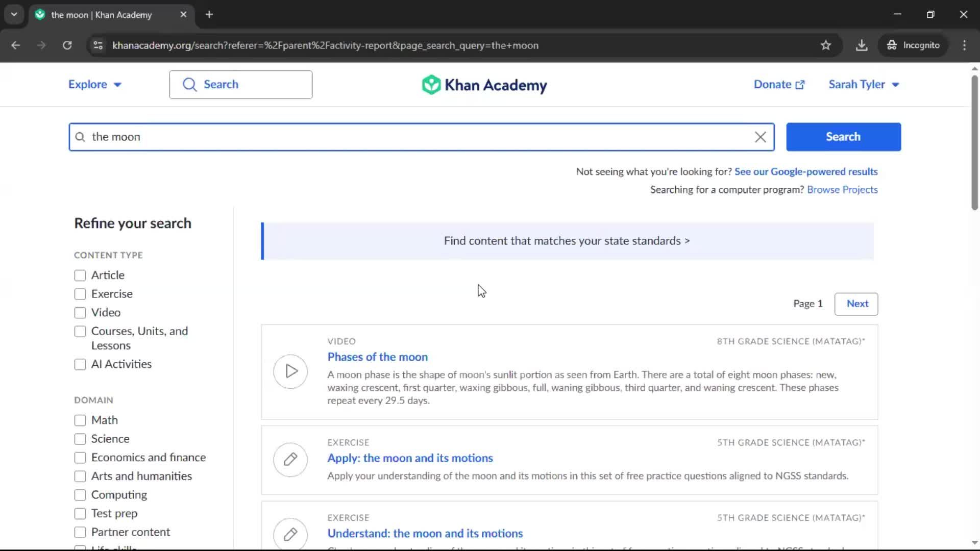This screenshot has height=551, width=980.
Task: Click the main 'the moon' search field
Action: tap(422, 137)
